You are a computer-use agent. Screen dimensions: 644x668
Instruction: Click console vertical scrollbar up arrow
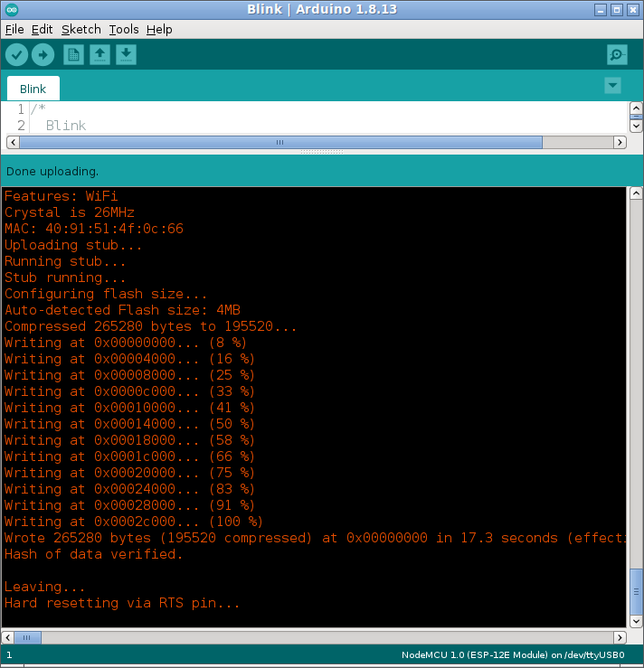tap(636, 193)
